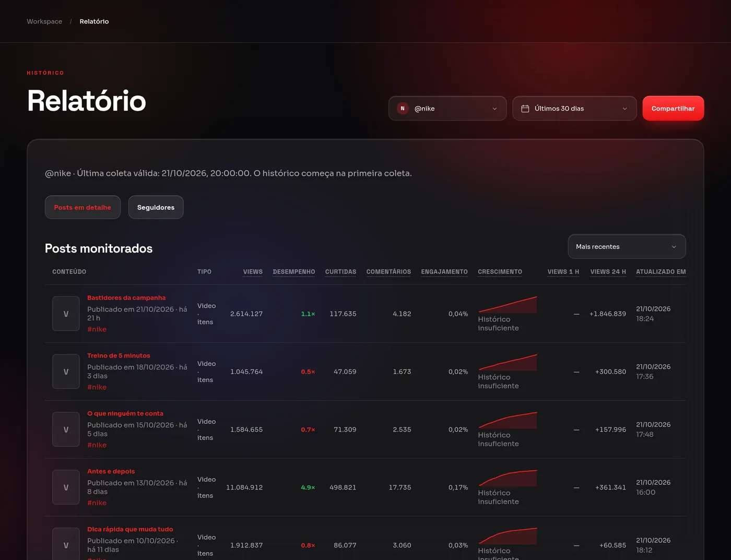Click the Views 1 H column header
The image size is (731, 560).
(x=563, y=272)
